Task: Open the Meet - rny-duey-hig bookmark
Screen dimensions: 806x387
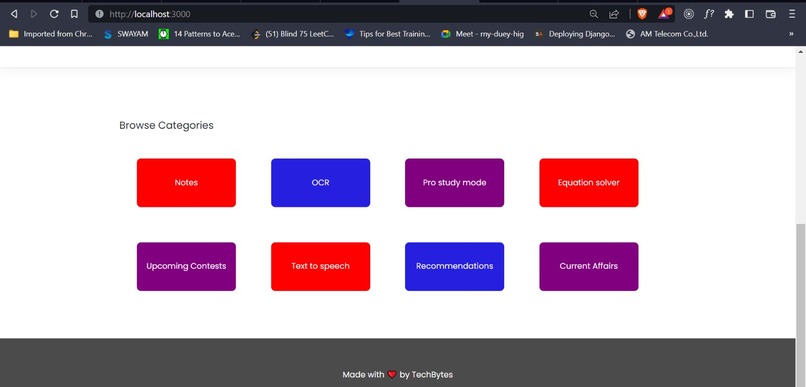Action: click(x=483, y=34)
